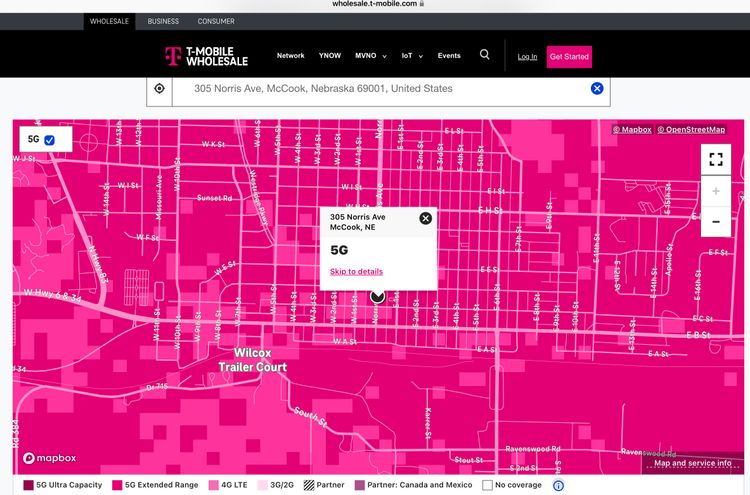Click the Missouri Ave map label
Viewport: 750px width, 495px height.
pos(159,198)
